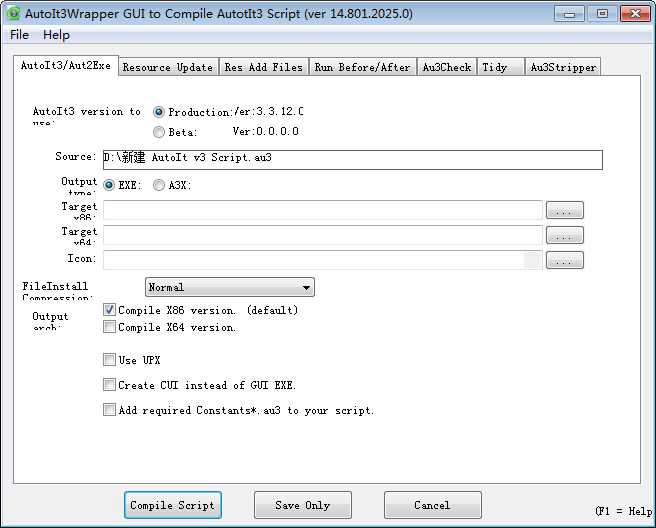Close the AutoIt3Wrapper window
This screenshot has height=528, width=656.
(635, 14)
